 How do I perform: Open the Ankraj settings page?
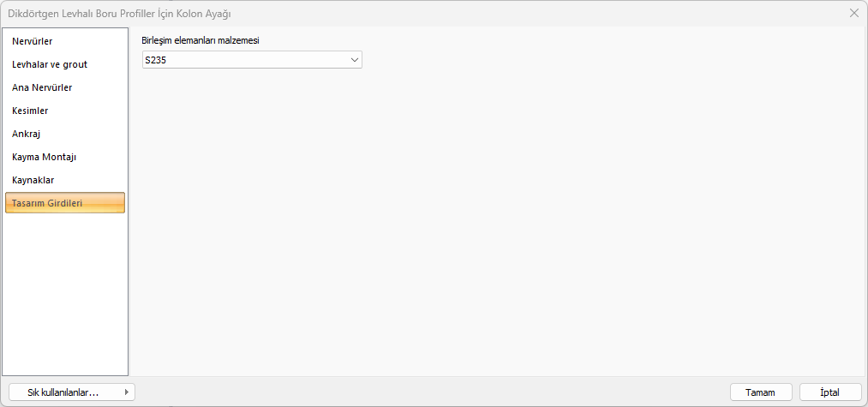(x=27, y=134)
